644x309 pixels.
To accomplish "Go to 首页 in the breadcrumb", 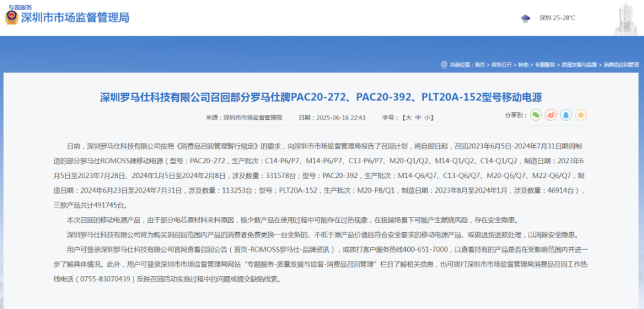I will click(479, 64).
